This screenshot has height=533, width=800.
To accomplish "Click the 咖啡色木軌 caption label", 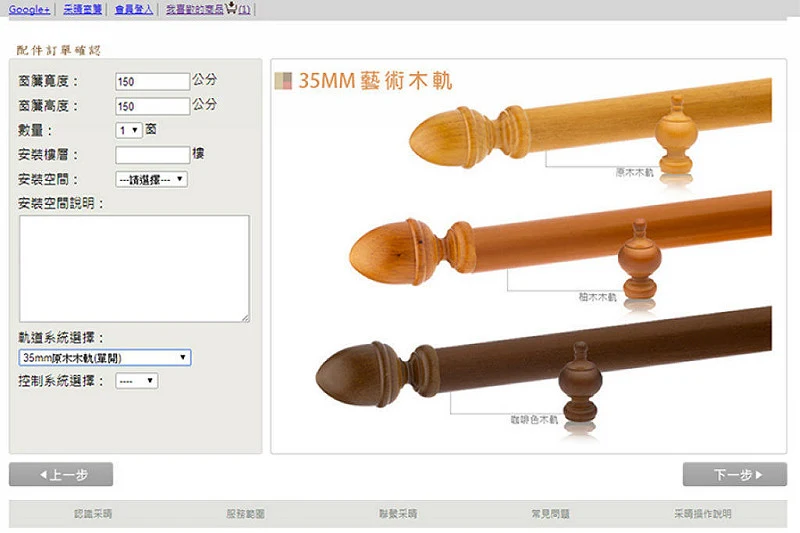I will pyautogui.click(x=534, y=419).
